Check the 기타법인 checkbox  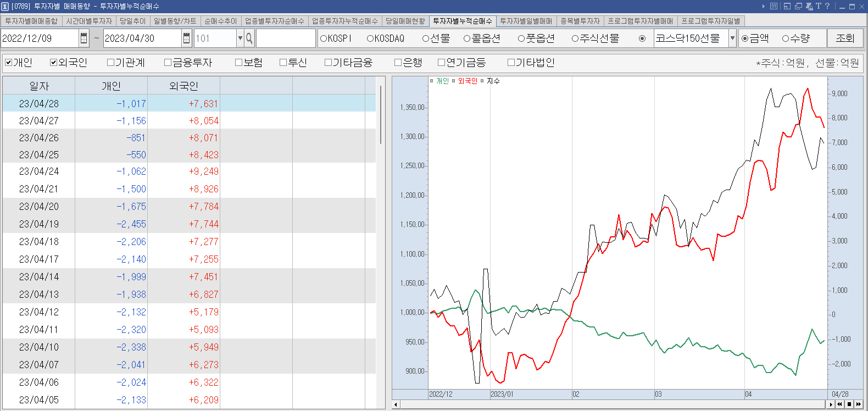click(511, 63)
